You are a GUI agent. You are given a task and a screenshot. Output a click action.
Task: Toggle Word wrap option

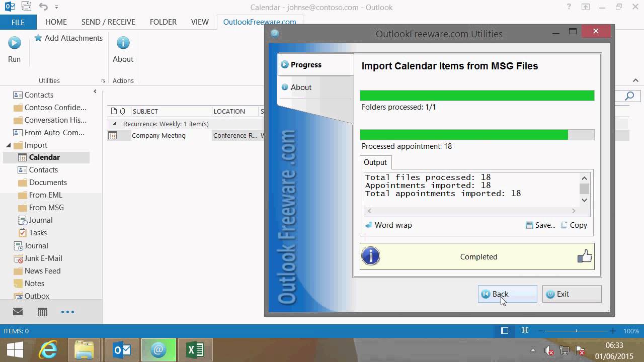click(388, 225)
